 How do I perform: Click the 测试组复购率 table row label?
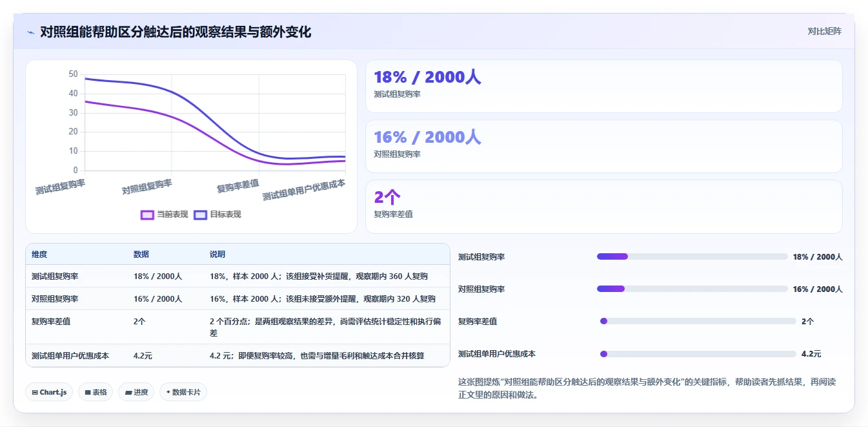coord(55,276)
